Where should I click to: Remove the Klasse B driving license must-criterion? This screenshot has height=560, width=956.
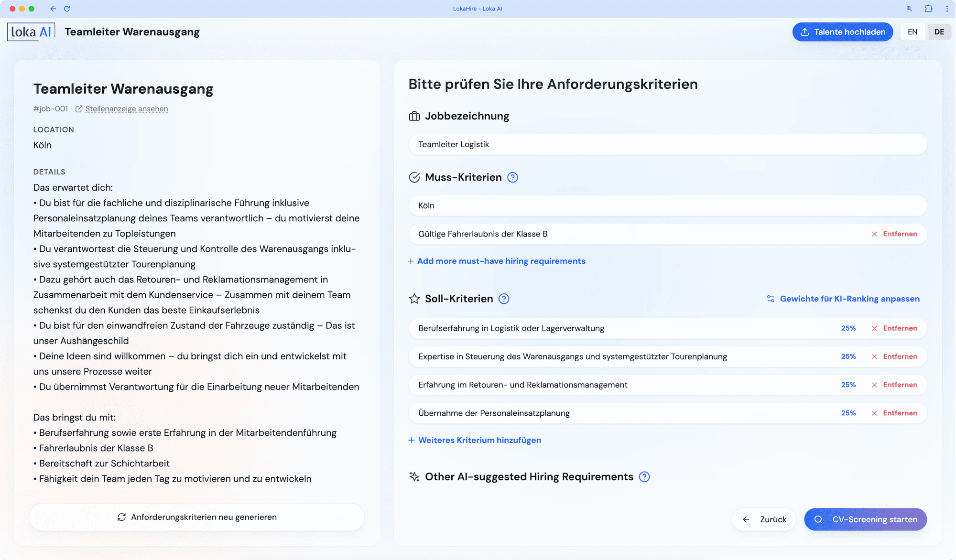click(x=899, y=234)
